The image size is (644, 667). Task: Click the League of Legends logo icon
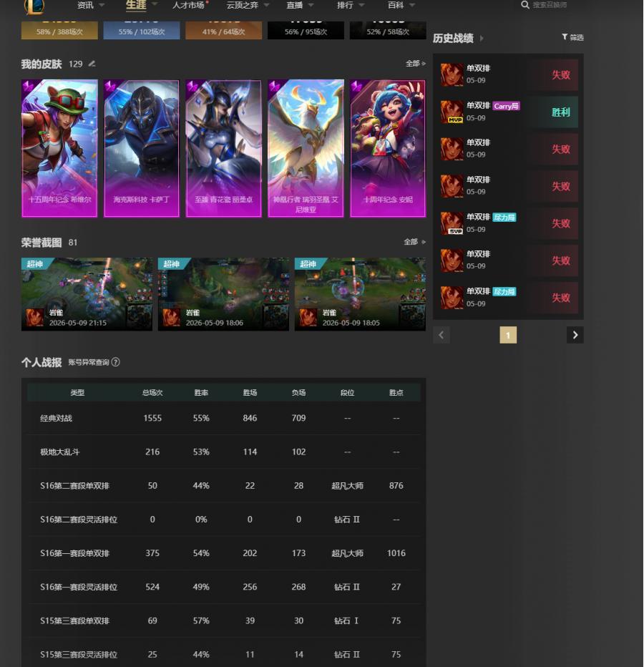click(34, 6)
